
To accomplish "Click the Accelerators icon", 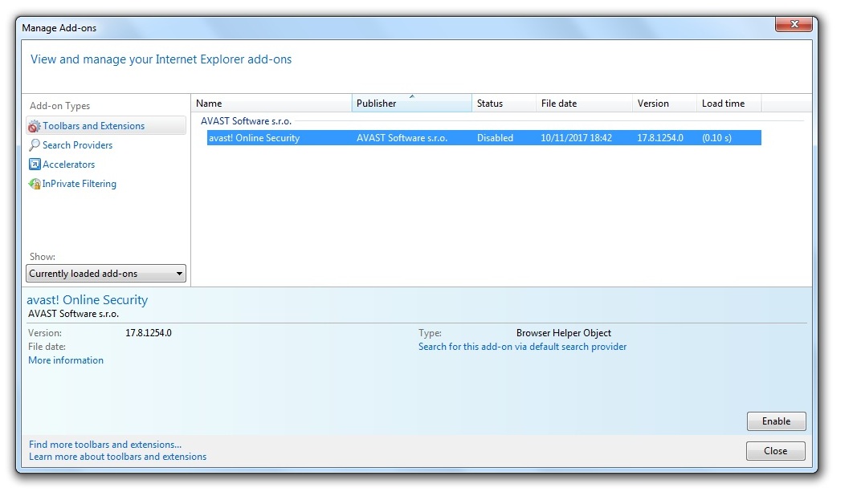I will [34, 165].
